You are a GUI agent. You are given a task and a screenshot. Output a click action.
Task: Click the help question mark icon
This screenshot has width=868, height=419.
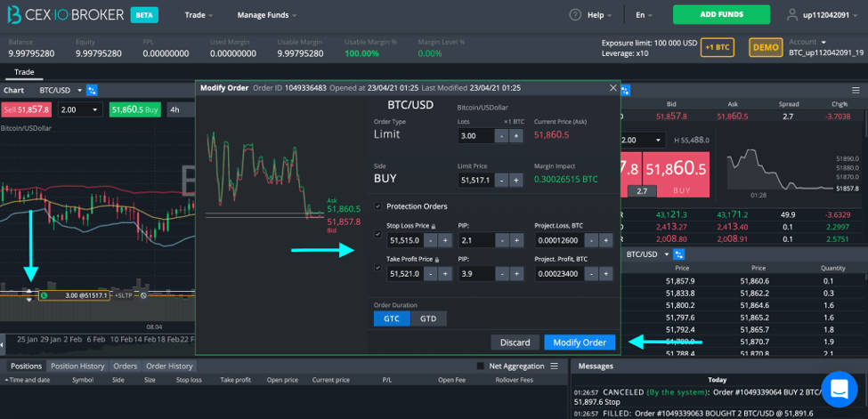pos(575,15)
